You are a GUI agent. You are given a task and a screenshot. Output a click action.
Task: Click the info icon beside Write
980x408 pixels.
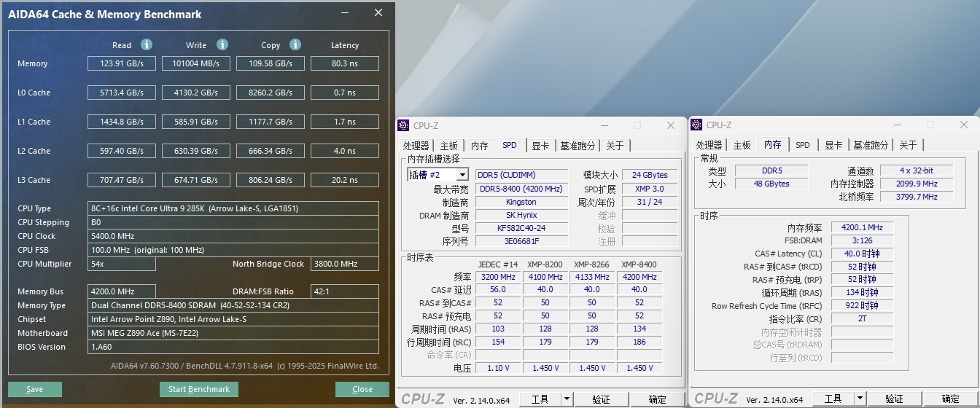tap(222, 44)
